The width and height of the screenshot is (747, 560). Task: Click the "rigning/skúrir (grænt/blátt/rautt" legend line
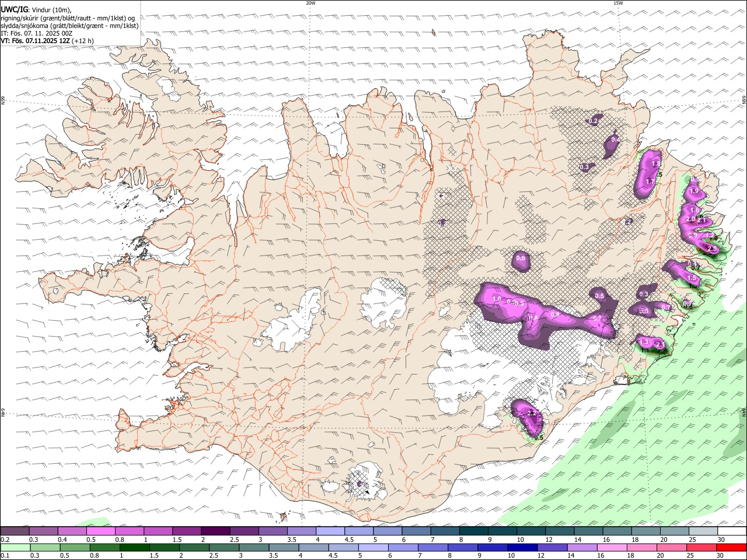[68, 17]
